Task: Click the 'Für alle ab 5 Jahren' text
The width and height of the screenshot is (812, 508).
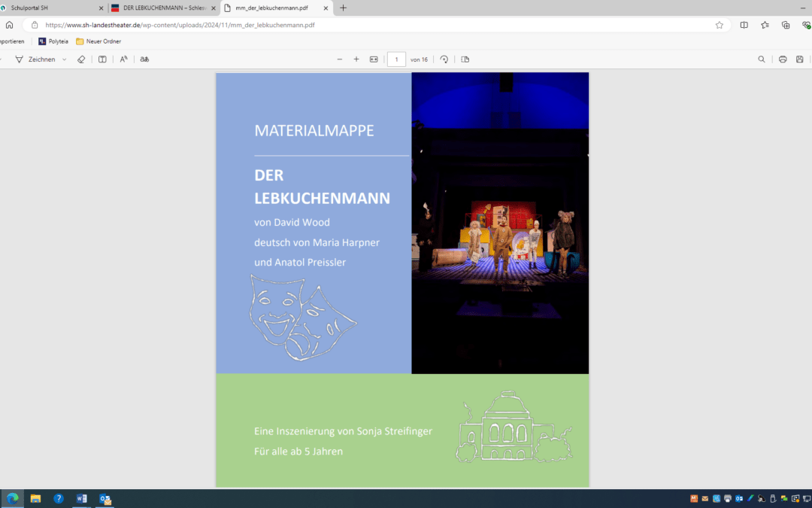Action: point(298,452)
